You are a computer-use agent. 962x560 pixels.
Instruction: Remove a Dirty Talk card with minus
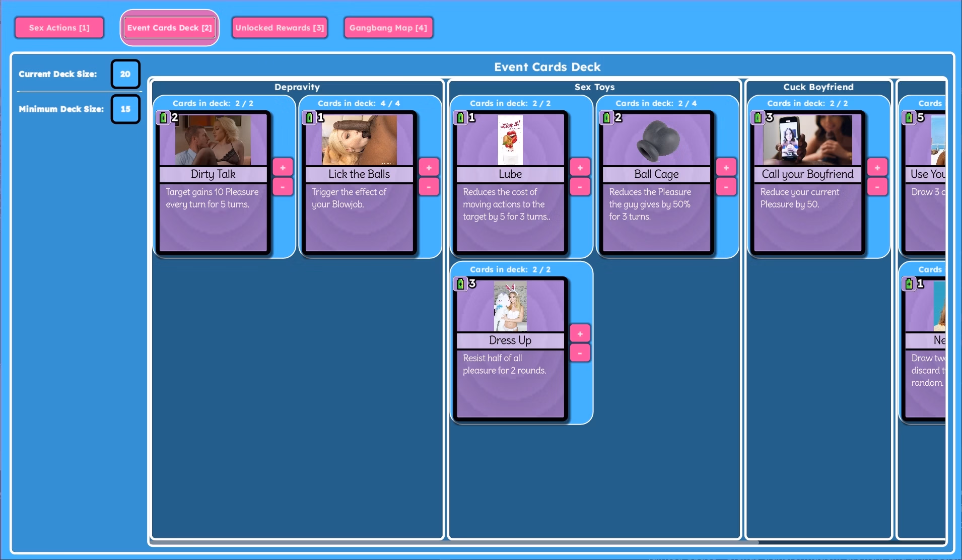(x=283, y=187)
